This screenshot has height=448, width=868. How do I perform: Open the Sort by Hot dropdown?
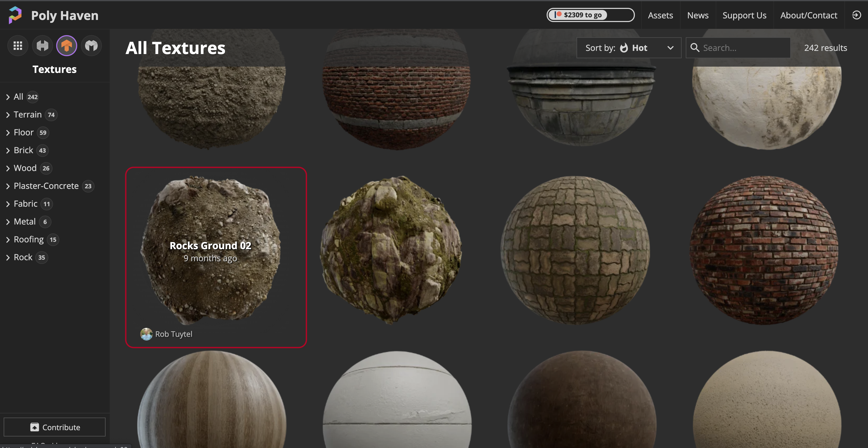click(x=629, y=48)
